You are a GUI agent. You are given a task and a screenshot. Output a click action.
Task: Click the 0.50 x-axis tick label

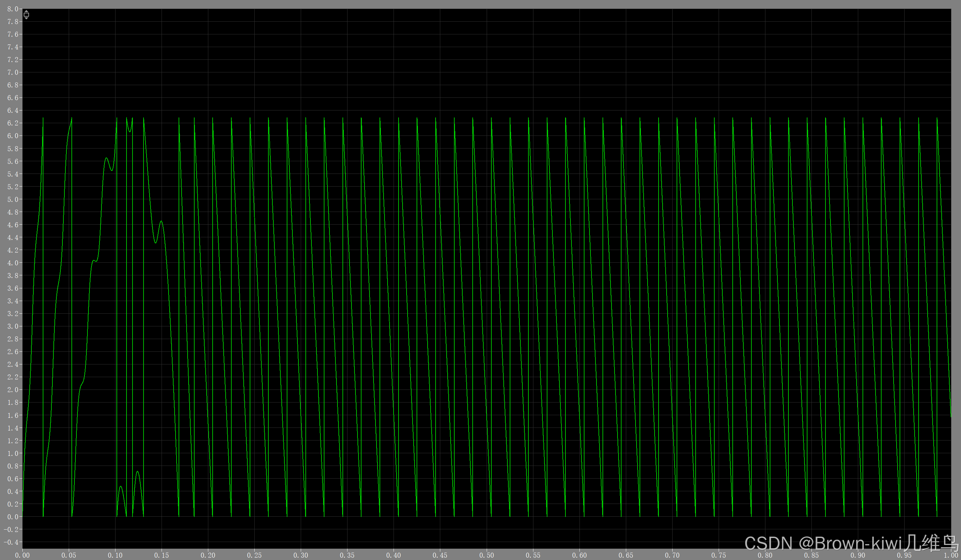coord(486,555)
